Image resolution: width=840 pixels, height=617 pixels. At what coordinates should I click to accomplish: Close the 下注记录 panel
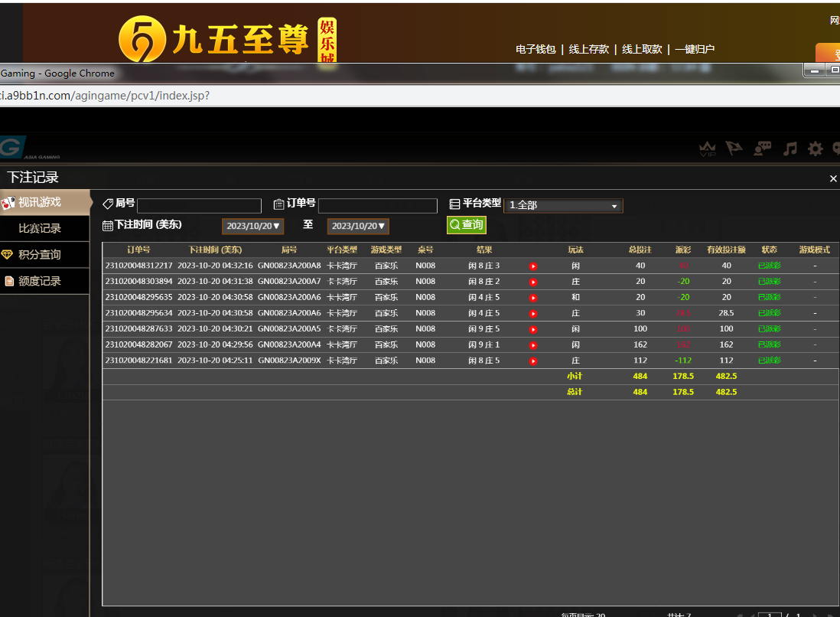click(x=833, y=178)
